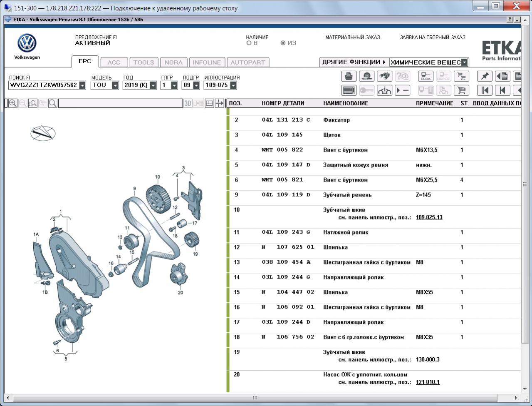Open the 121-010,1 illustration link
532x406 pixels.
428,382
